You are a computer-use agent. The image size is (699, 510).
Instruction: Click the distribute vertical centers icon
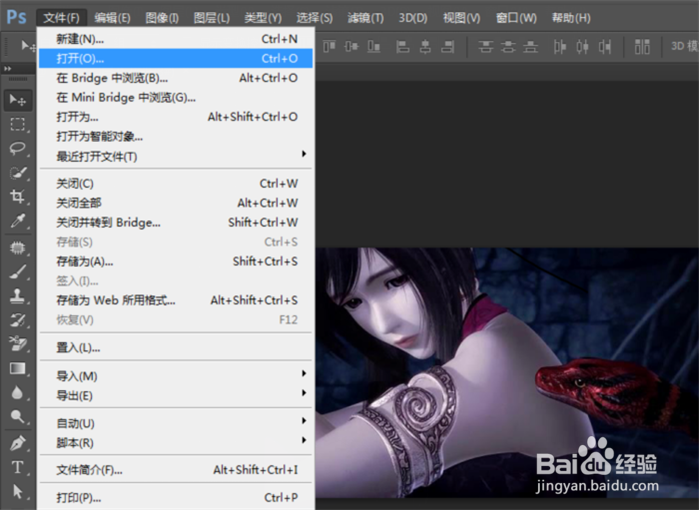[508, 46]
